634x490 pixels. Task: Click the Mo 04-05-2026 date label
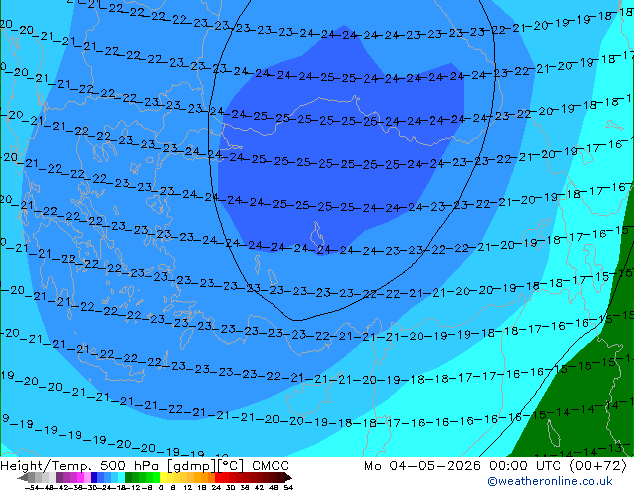point(422,466)
